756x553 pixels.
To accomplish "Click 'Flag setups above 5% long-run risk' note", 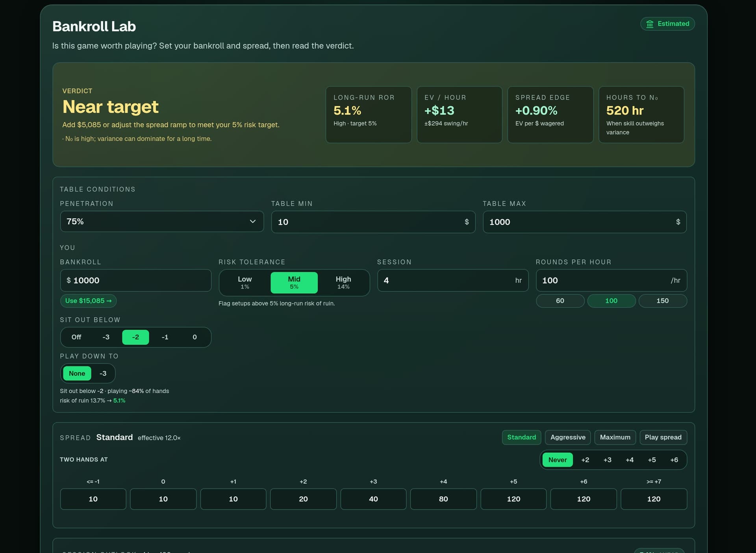I will 276,303.
